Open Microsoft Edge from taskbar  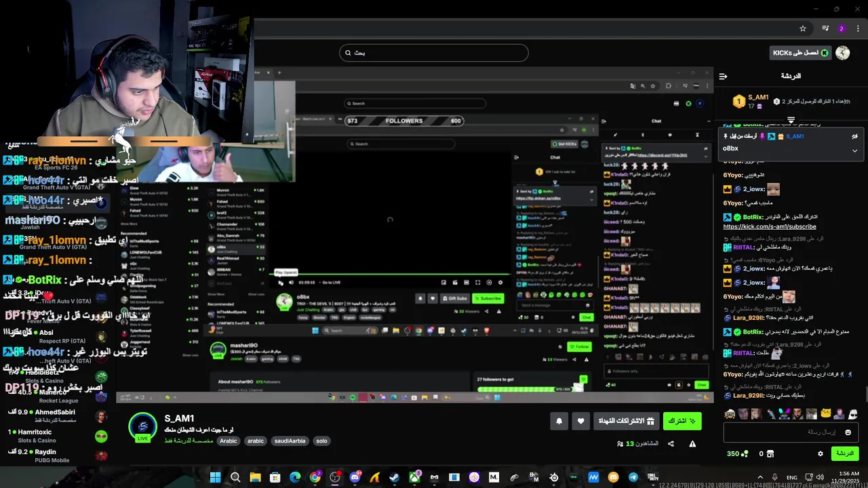[x=295, y=477]
